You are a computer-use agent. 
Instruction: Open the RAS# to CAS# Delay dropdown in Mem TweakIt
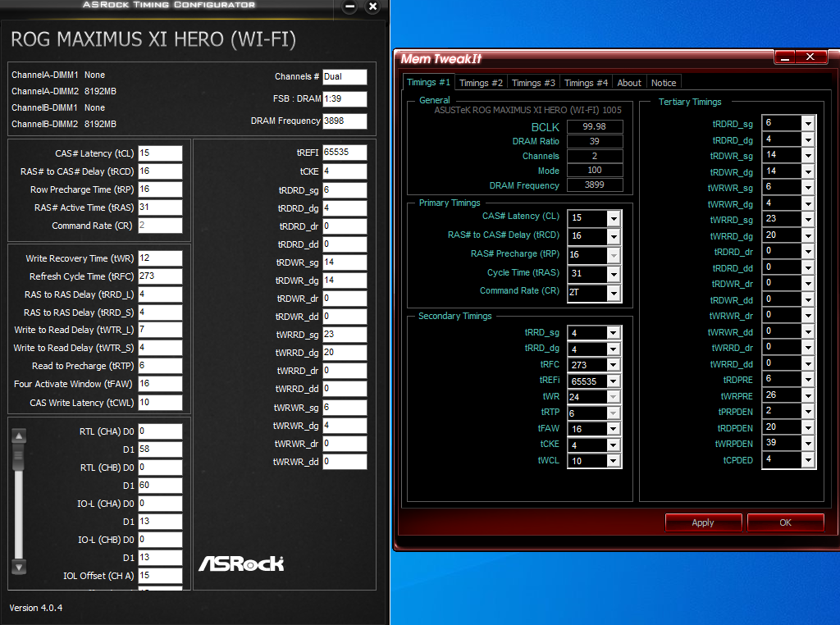tap(614, 236)
